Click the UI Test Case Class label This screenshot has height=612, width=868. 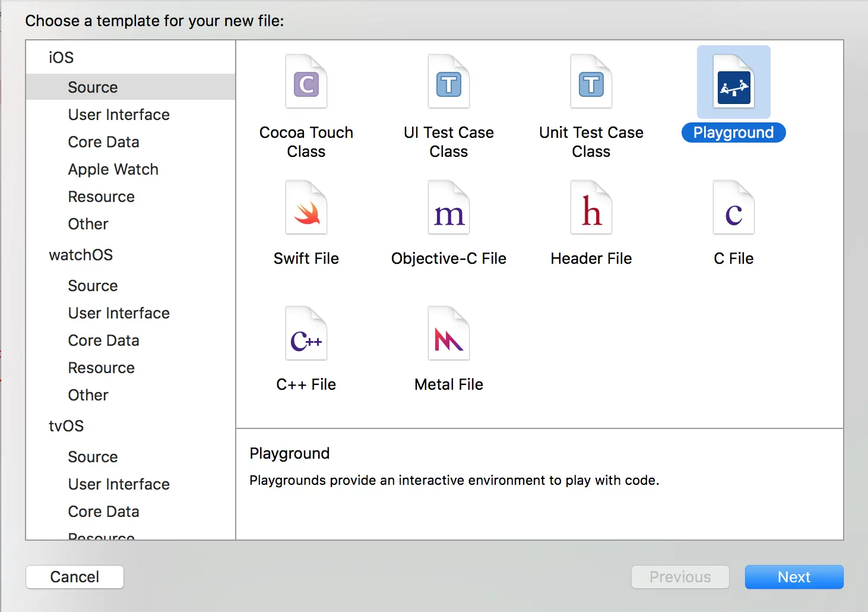(449, 142)
